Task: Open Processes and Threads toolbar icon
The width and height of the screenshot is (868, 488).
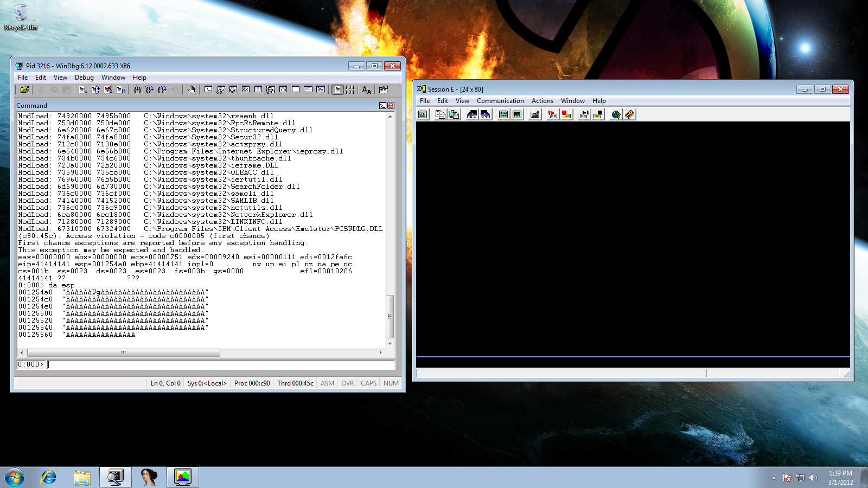Action: (x=308, y=89)
